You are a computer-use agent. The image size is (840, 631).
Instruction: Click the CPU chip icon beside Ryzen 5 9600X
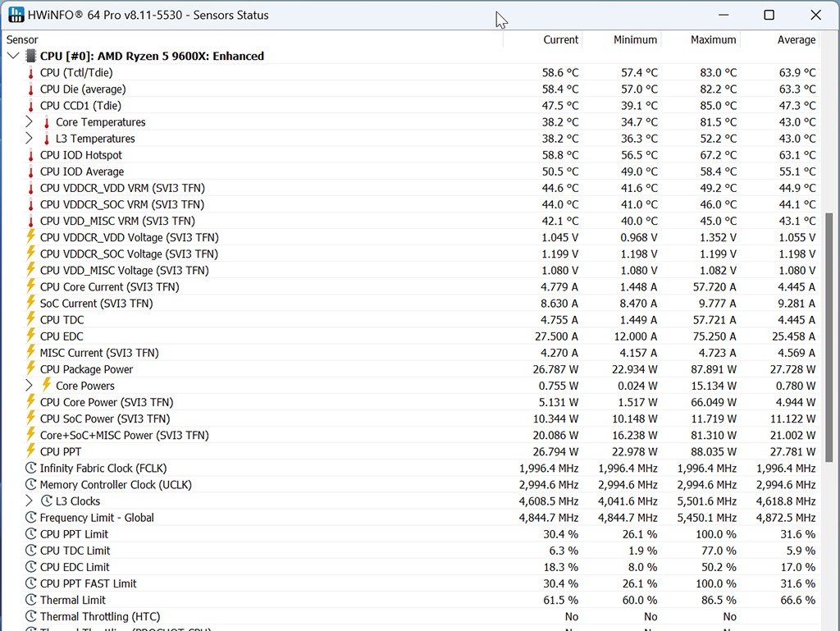31,56
